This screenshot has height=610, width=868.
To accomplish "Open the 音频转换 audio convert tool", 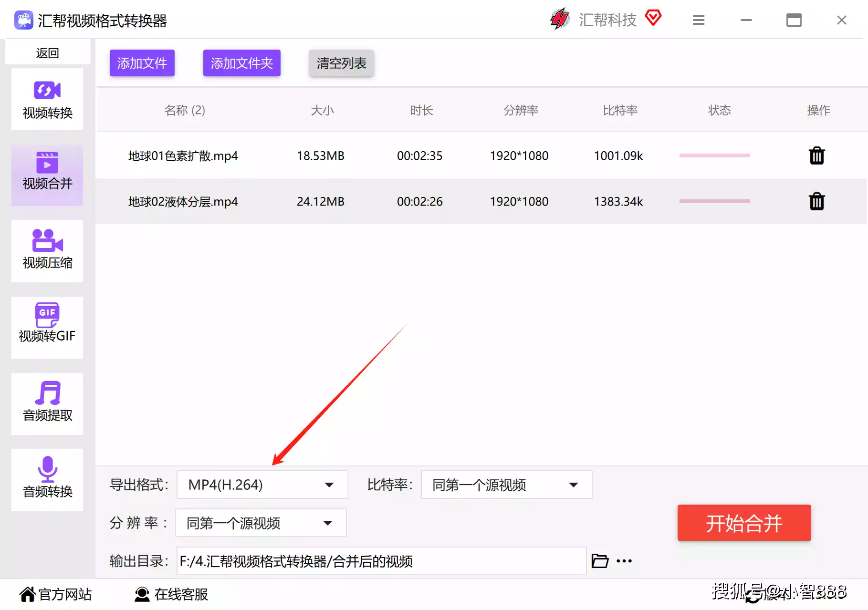I will point(47,480).
